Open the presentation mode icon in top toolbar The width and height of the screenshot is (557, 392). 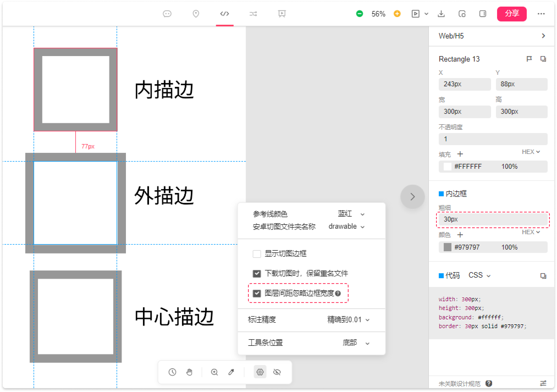click(282, 14)
